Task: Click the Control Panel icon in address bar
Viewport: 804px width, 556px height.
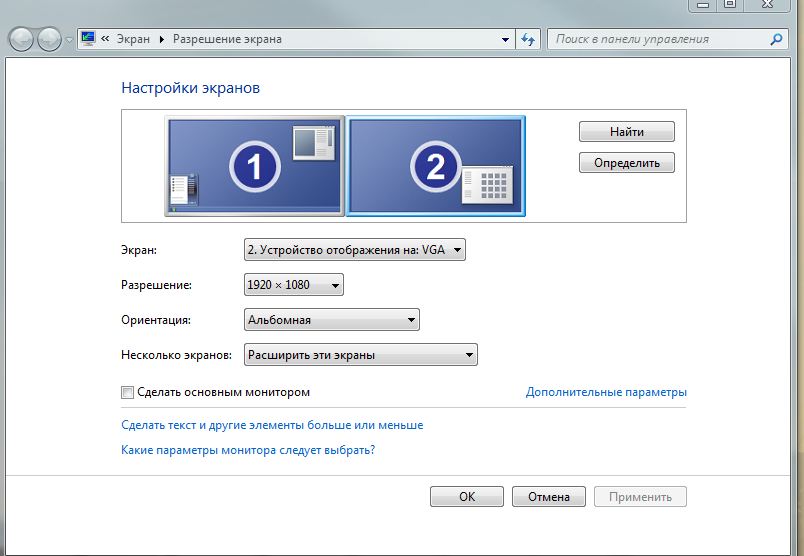Action: pyautogui.click(x=88, y=40)
